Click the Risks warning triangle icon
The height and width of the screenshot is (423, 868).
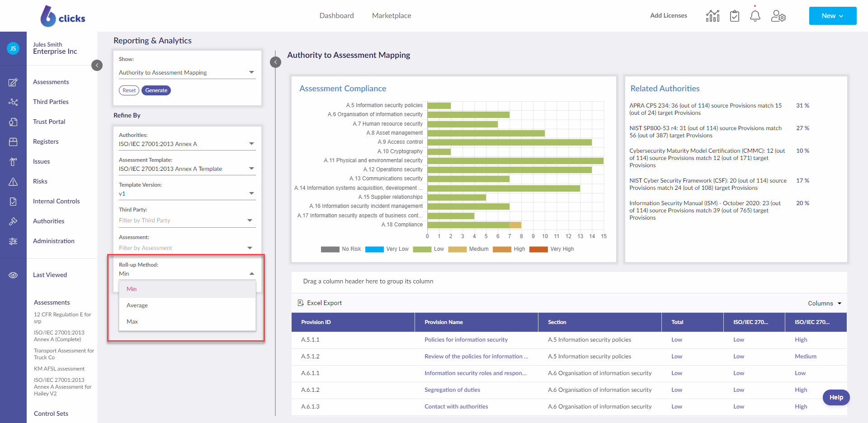click(13, 182)
